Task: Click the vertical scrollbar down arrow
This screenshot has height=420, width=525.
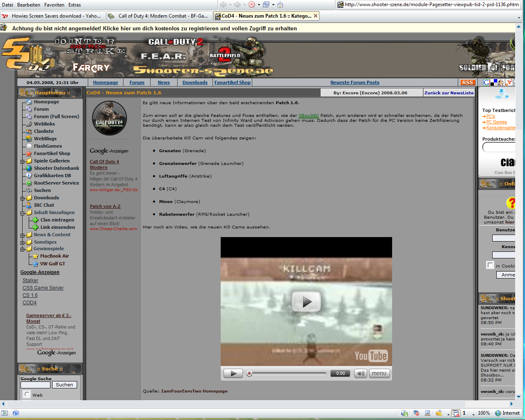Action: point(519,397)
